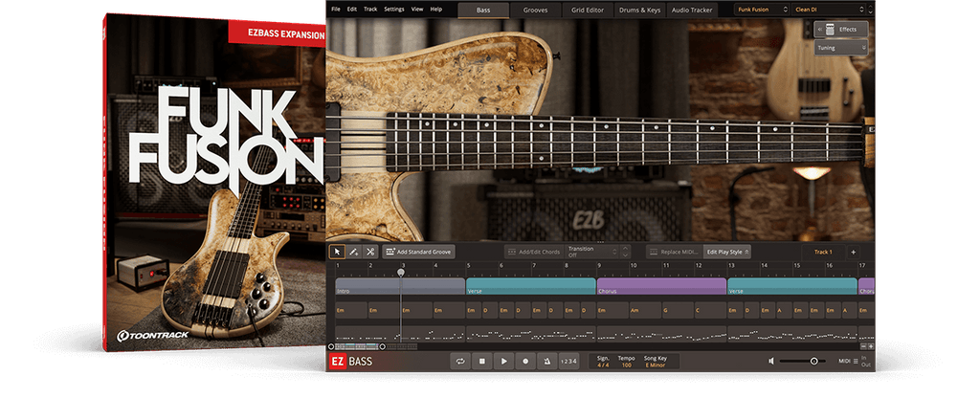980x398 pixels.
Task: Click the bass fretboard
Action: pyautogui.click(x=625, y=142)
